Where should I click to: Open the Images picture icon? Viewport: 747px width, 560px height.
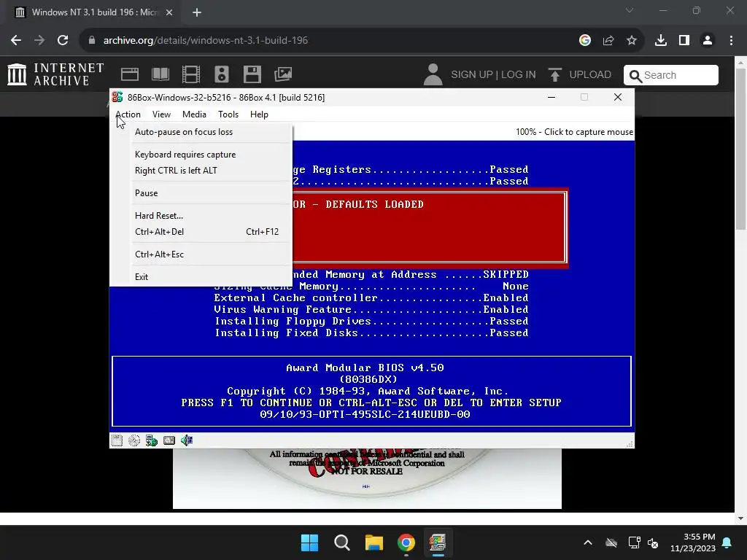click(283, 74)
